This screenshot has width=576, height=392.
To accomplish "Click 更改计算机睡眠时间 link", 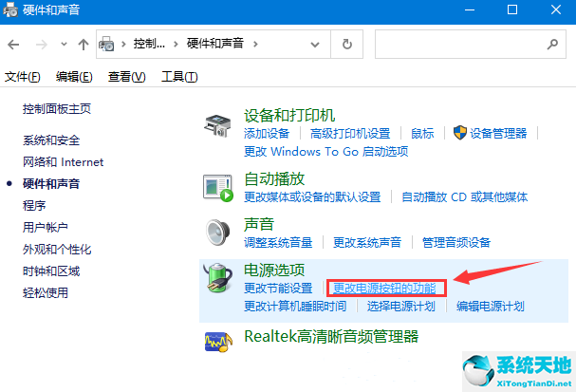I will (x=295, y=306).
